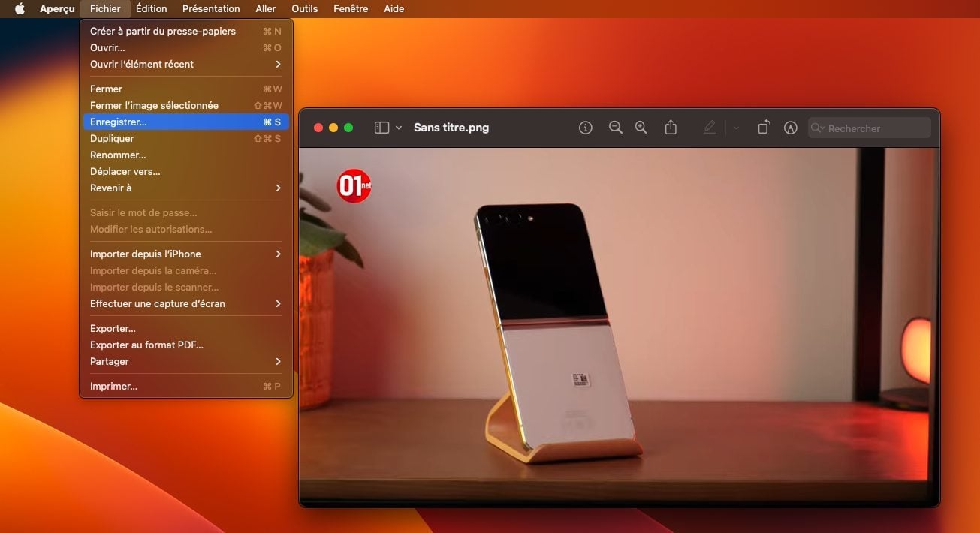Choose Fermer l'image sélectionnée

pyautogui.click(x=186, y=105)
